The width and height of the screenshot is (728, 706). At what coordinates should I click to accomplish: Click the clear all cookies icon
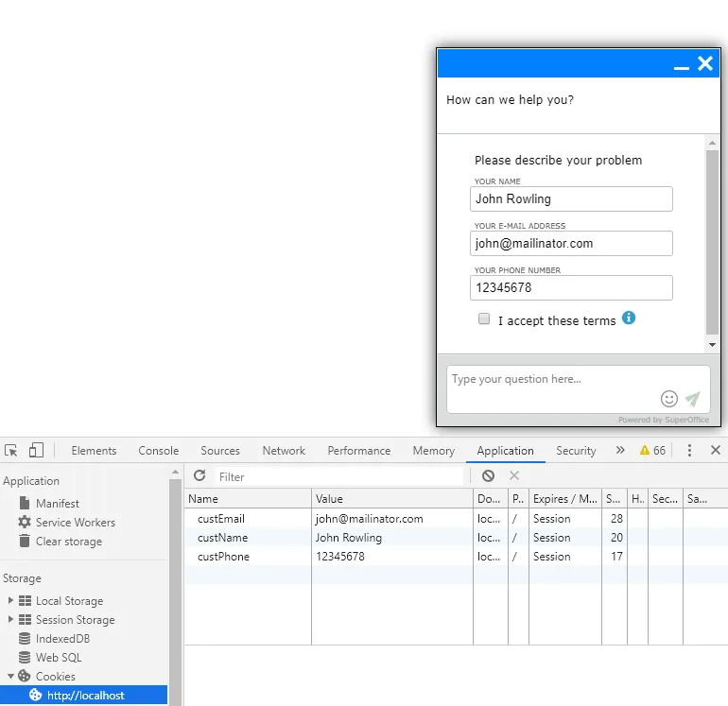(488, 476)
